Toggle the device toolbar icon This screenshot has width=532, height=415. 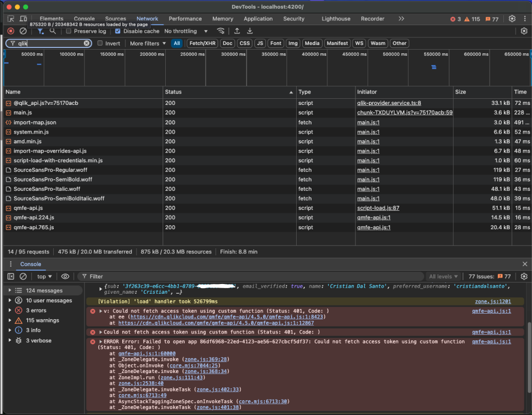23,19
